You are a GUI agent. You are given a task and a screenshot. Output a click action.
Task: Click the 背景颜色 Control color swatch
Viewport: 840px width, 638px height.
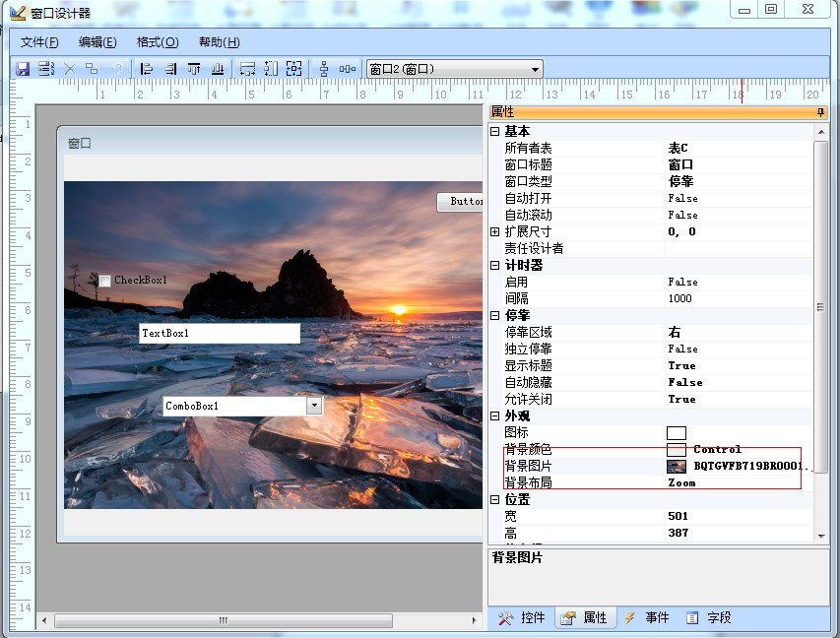[x=677, y=450]
